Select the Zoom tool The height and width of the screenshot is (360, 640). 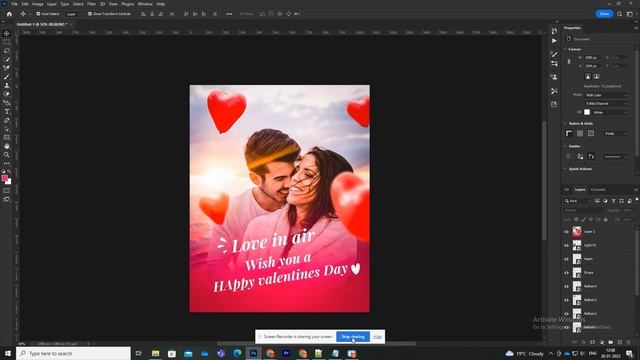[x=7, y=155]
